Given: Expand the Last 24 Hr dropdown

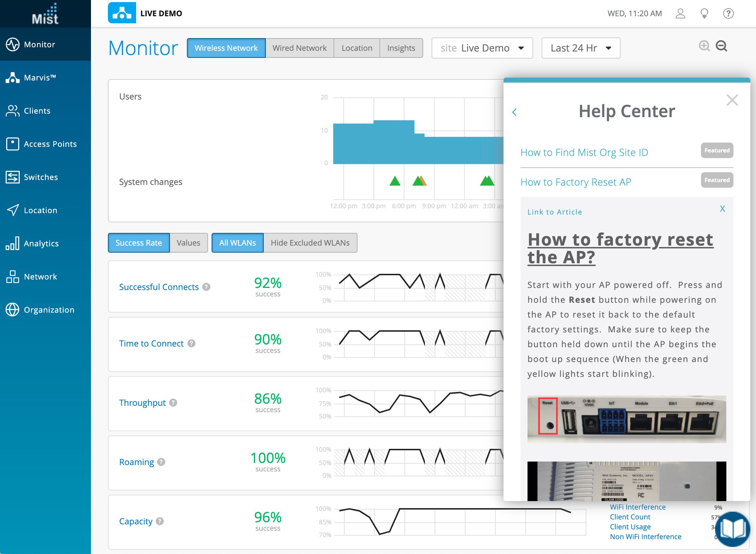Looking at the screenshot, I should pyautogui.click(x=580, y=48).
